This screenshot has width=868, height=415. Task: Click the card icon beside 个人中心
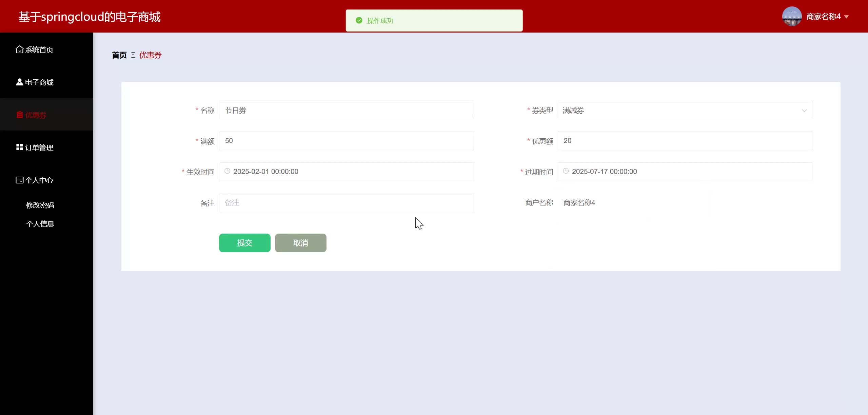[19, 180]
